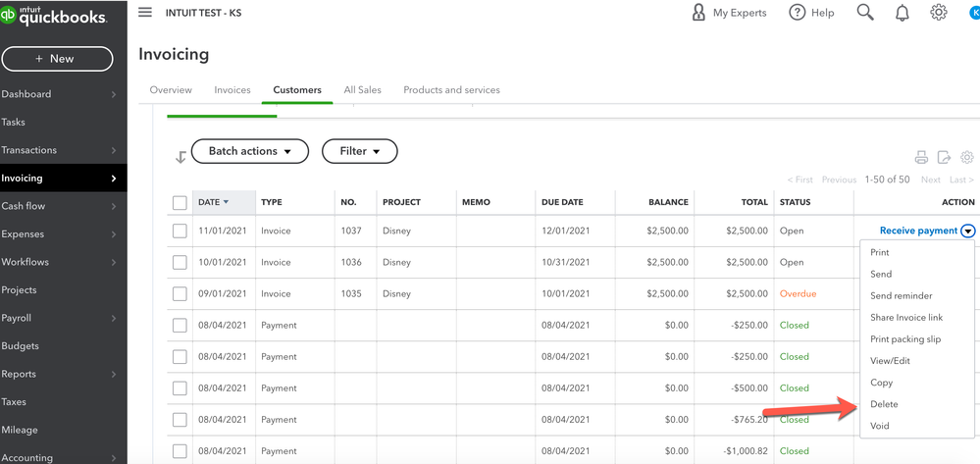The width and height of the screenshot is (980, 464).
Task: Open the All Sales tab
Action: (363, 90)
